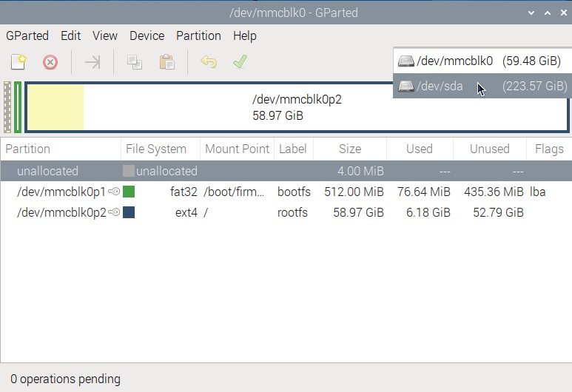Click the fat32 file system cell
Screen dimensions: 572x392
click(x=184, y=192)
